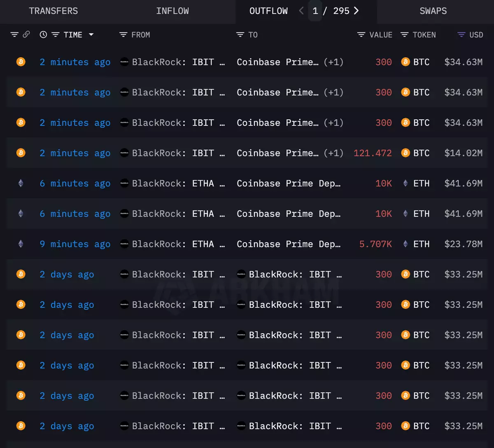
Task: Open the SWAPS tab
Action: click(x=433, y=11)
